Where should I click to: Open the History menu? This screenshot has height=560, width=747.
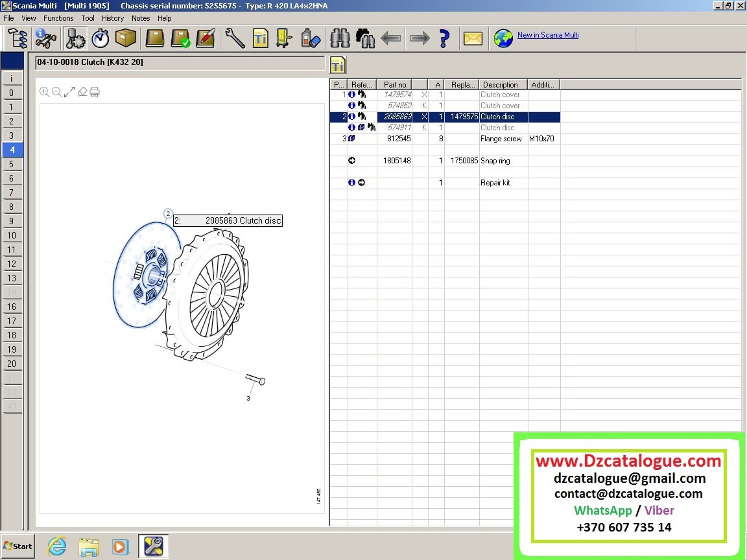(112, 18)
